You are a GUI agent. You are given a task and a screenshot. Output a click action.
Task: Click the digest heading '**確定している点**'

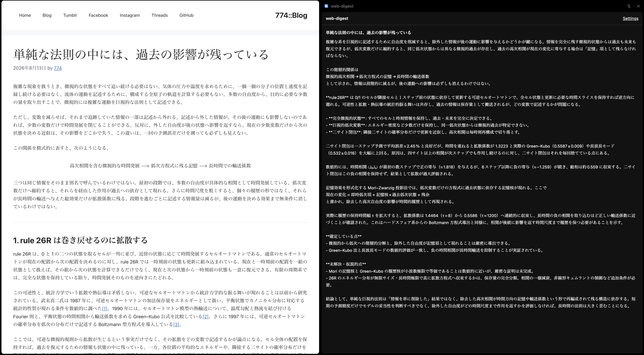(344, 236)
